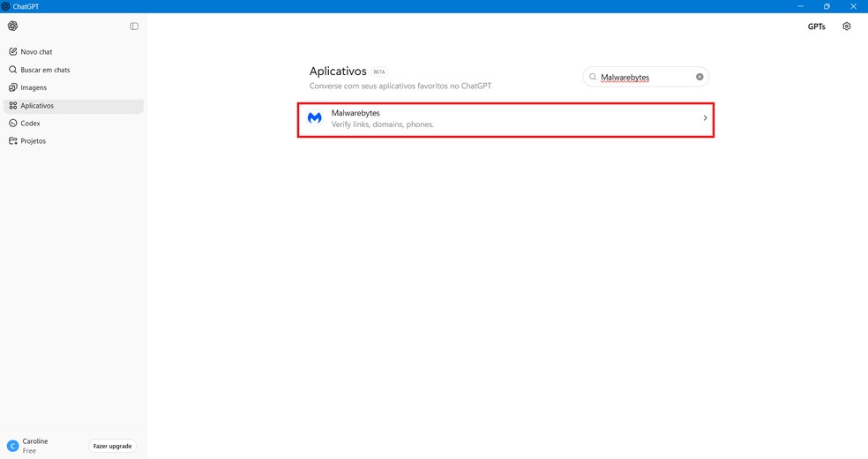Start a Novo chat

73,51
